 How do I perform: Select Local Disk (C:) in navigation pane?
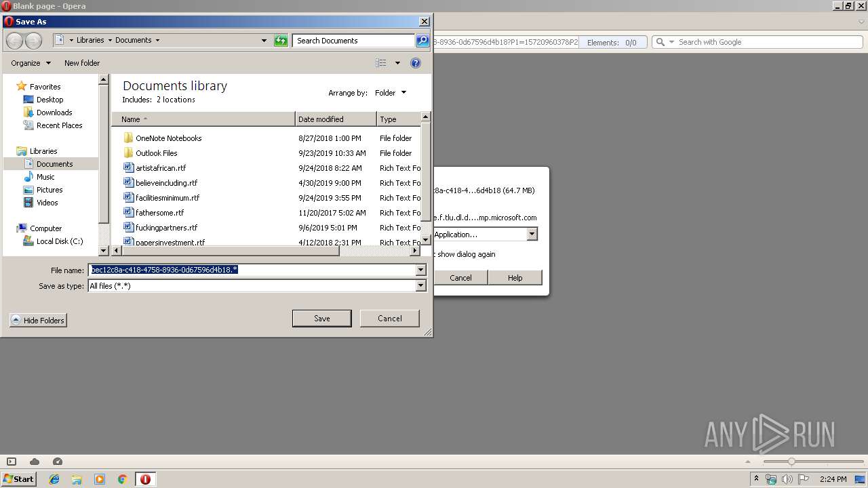click(60, 241)
